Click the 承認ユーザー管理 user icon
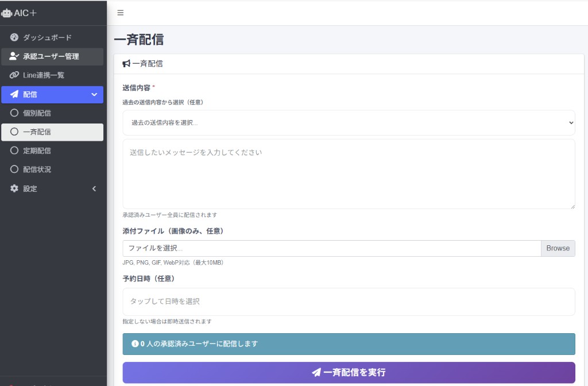Screen dimensions: 588x386 click(x=13, y=56)
